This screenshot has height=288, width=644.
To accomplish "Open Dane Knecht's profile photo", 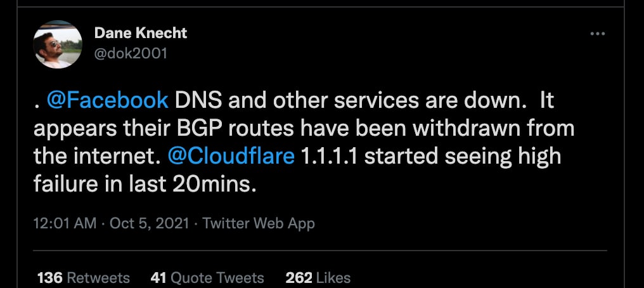I will coord(58,44).
